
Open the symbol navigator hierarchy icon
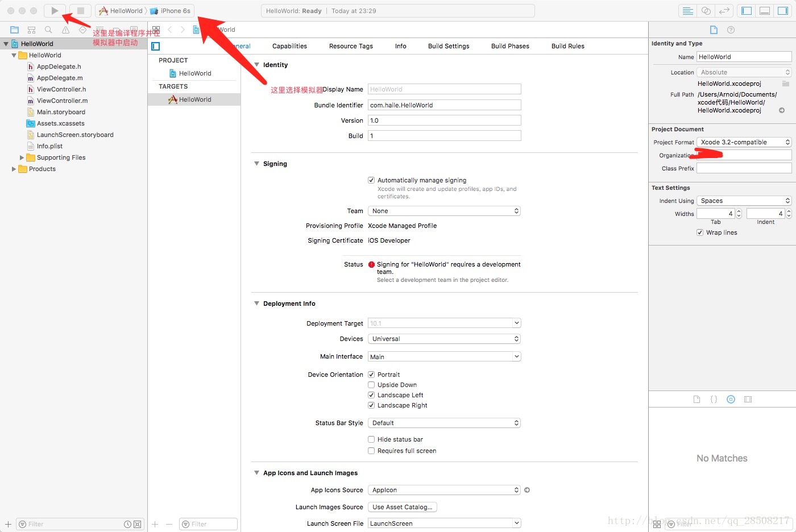32,30
